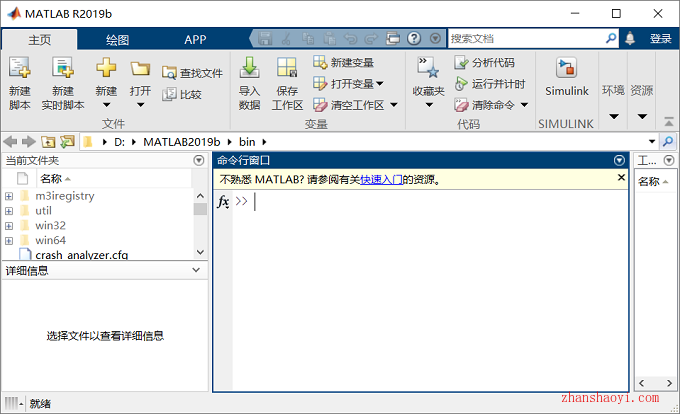Open the Getting Started (快速入门) link
Viewport: 680px width, 414px height.
pyautogui.click(x=381, y=179)
